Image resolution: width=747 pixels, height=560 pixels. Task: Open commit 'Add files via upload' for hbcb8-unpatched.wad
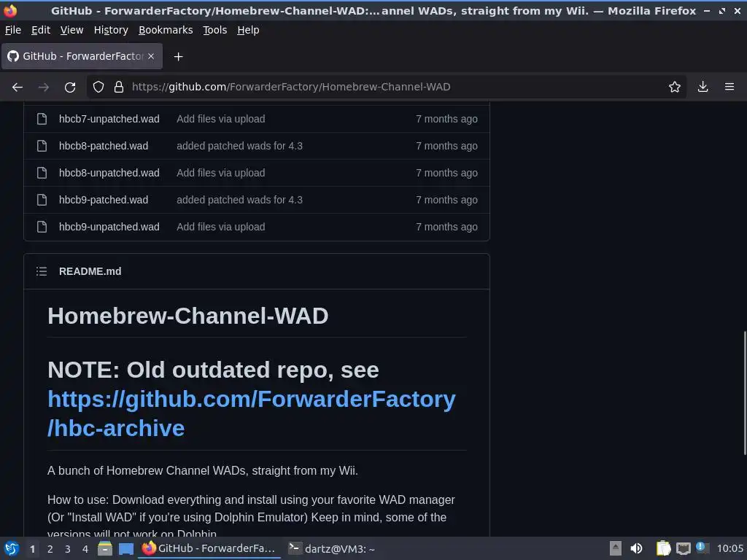point(220,173)
